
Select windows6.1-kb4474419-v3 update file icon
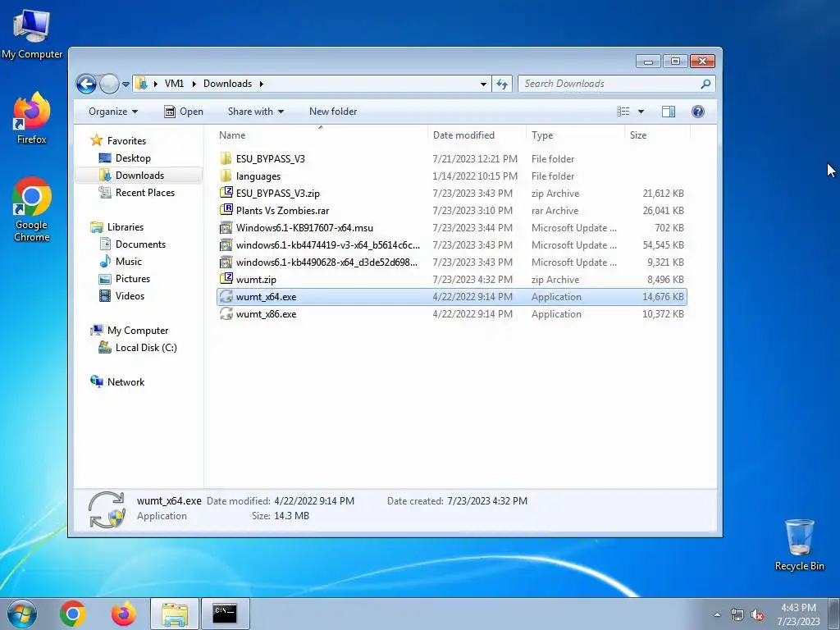226,244
